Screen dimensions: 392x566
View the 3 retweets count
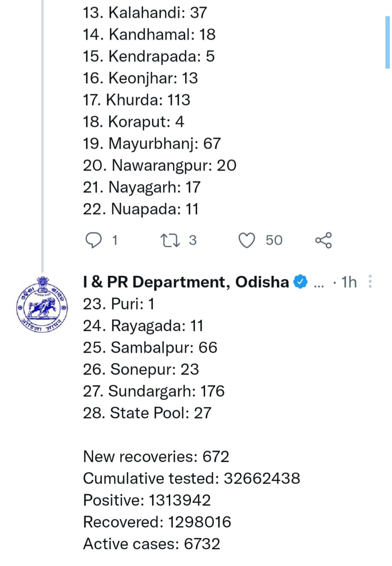click(193, 240)
